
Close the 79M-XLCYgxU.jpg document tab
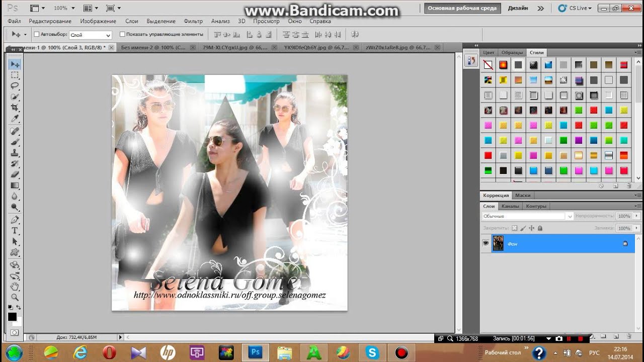coord(274,48)
